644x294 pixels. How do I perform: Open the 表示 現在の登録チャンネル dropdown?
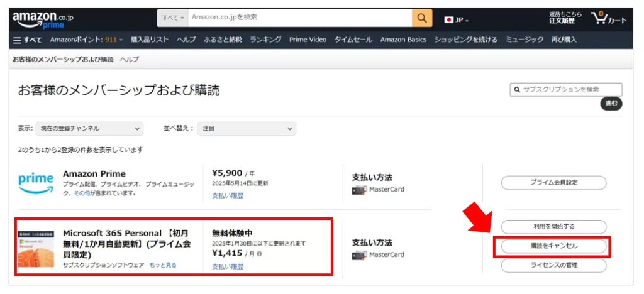tap(89, 128)
